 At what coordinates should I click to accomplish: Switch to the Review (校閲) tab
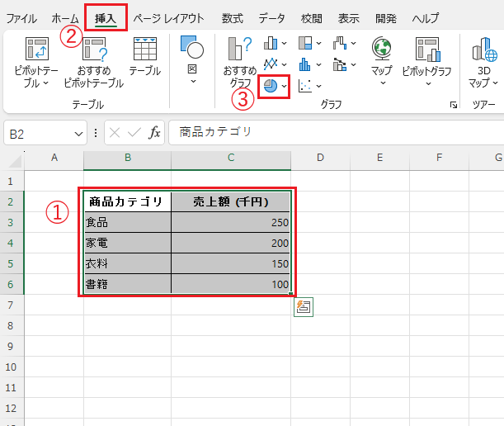pyautogui.click(x=312, y=18)
